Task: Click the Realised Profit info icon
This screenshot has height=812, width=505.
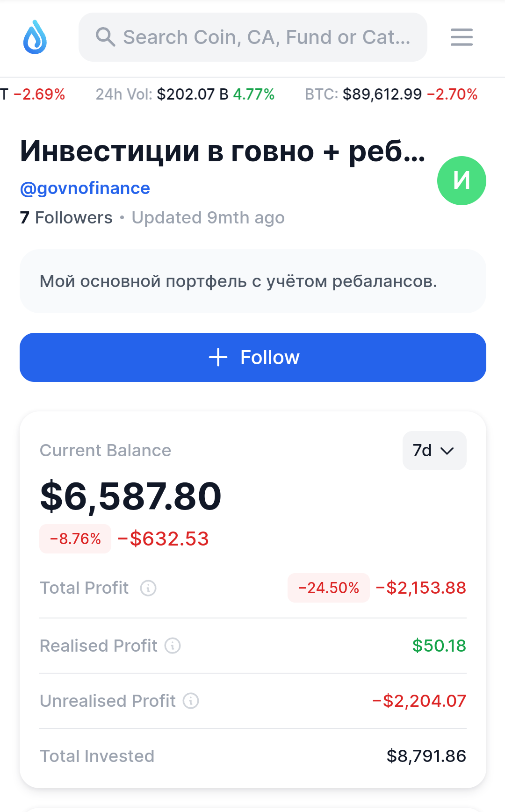Action: 173,646
